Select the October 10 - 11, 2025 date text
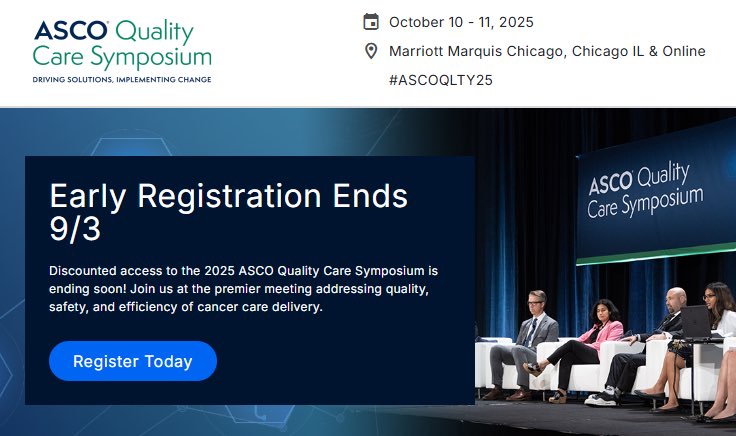 click(461, 22)
